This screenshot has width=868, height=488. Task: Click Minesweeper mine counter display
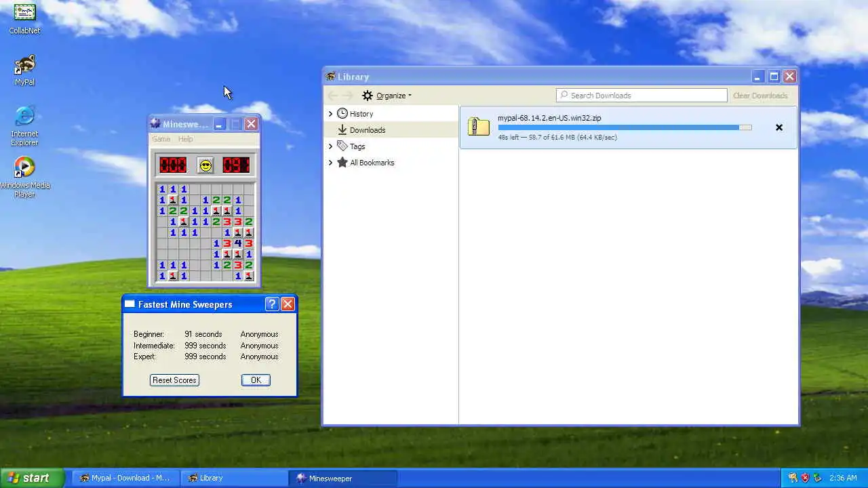pos(173,165)
